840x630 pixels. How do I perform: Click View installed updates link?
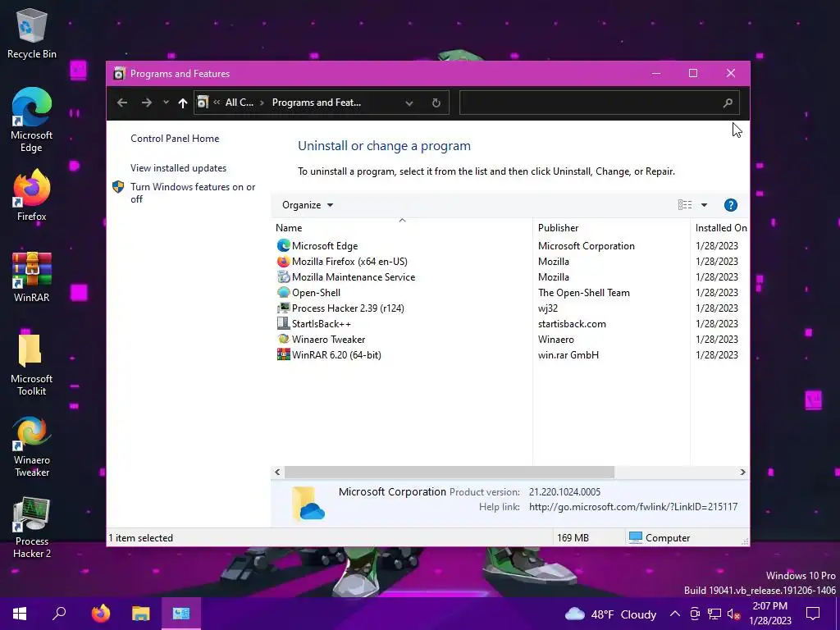pyautogui.click(x=178, y=167)
